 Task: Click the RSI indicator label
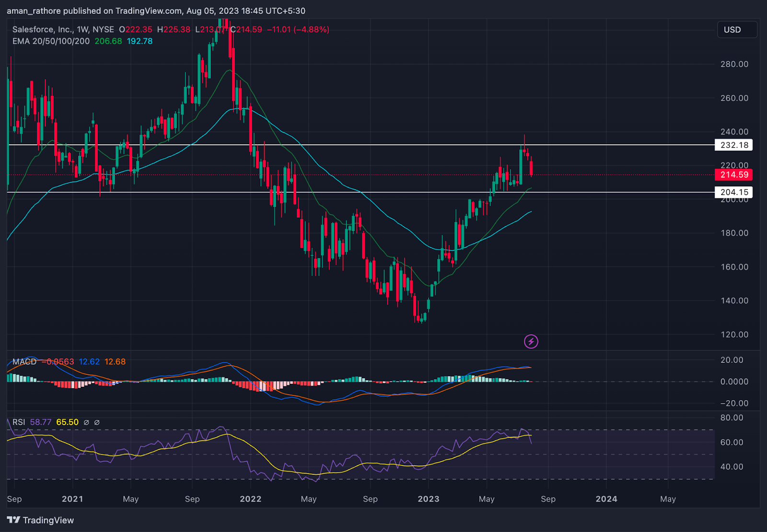19,422
